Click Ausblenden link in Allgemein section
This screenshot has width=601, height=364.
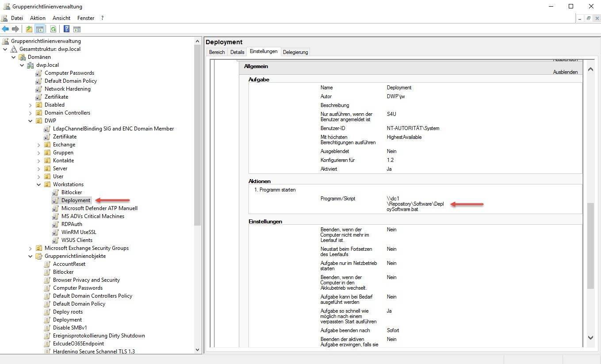pos(565,72)
